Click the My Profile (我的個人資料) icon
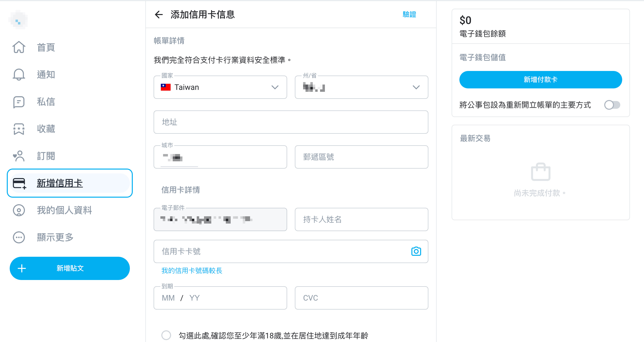This screenshot has width=644, height=342. 19,210
